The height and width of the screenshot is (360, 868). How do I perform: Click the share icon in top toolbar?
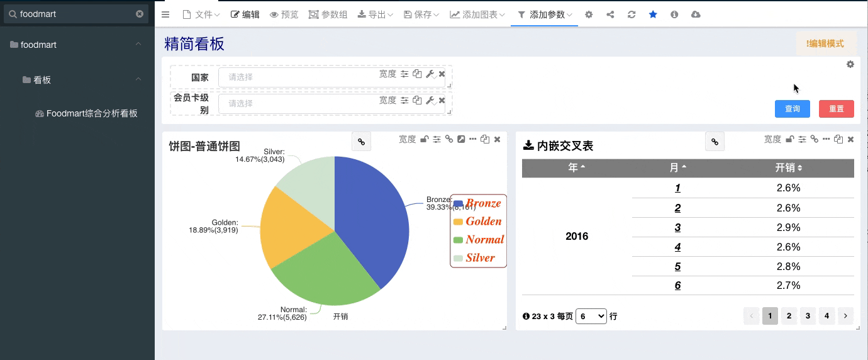pos(610,14)
